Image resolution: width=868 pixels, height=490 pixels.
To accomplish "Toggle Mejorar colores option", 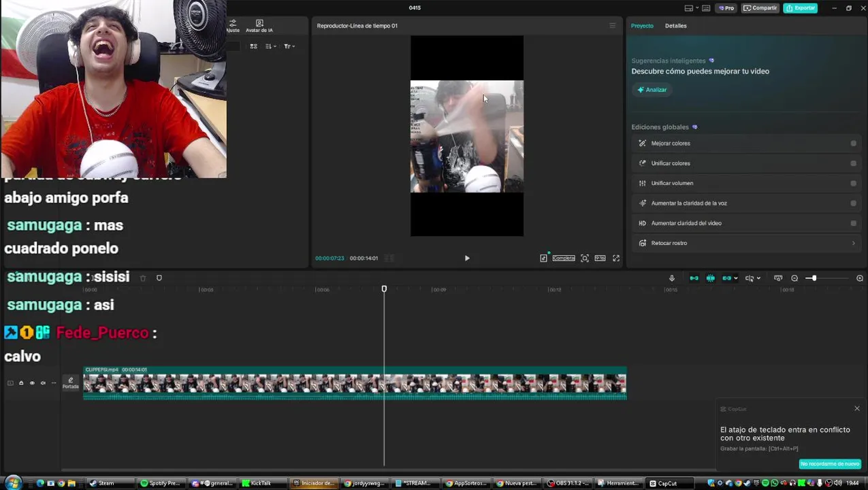I will pyautogui.click(x=854, y=144).
